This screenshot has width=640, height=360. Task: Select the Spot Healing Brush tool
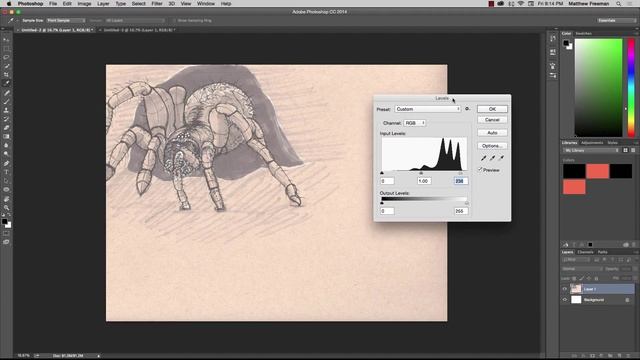click(6, 93)
